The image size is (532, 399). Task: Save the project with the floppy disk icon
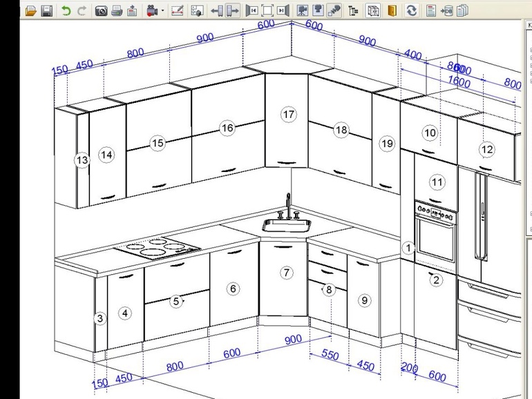coord(46,10)
